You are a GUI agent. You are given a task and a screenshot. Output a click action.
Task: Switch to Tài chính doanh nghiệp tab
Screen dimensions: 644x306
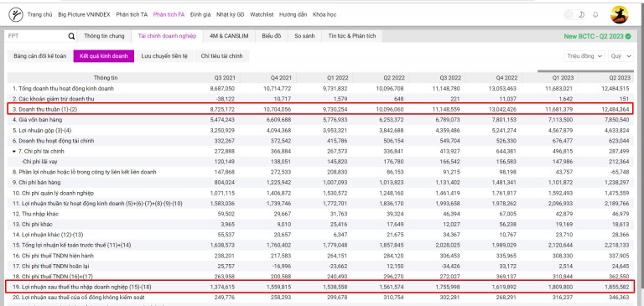coord(167,36)
